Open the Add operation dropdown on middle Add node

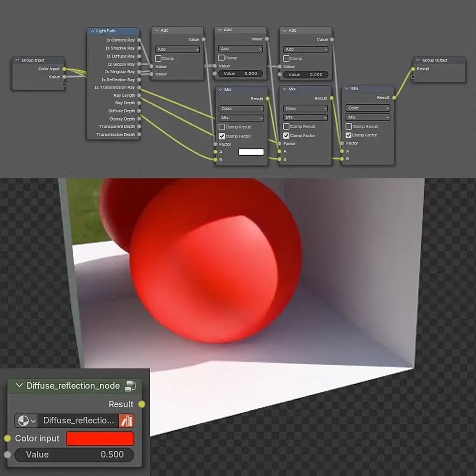tap(240, 48)
